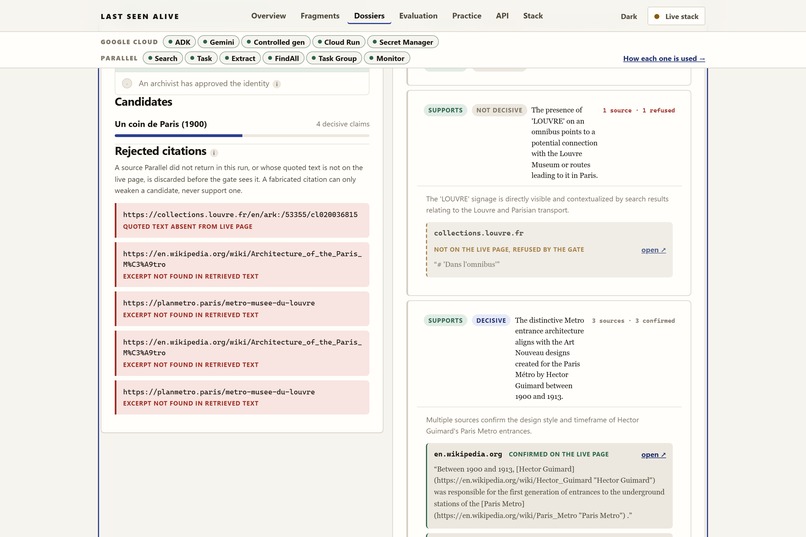806x537 pixels.
Task: Click second rejected Architecture_of_the_Paris_Métro wikipedia URL
Action: (242, 347)
